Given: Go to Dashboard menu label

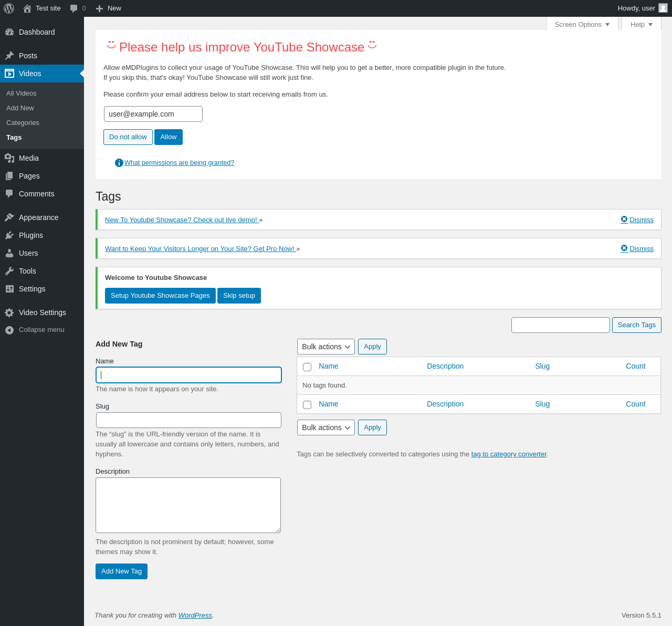Looking at the screenshot, I should pyautogui.click(x=37, y=32).
